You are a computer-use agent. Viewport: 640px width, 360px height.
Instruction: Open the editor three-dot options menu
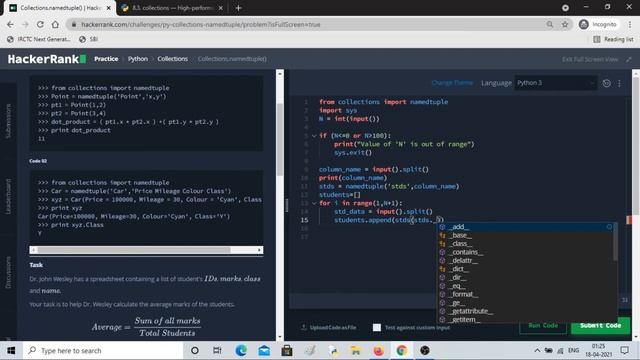619,83
